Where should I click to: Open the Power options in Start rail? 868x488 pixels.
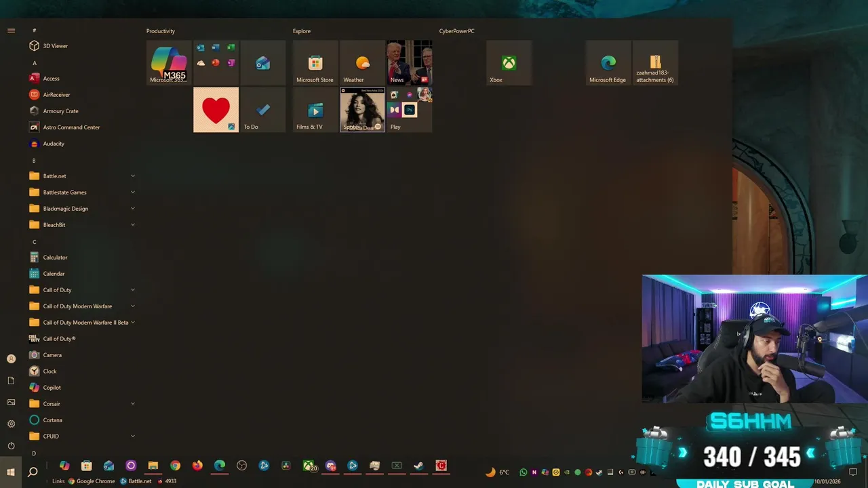coord(11,446)
